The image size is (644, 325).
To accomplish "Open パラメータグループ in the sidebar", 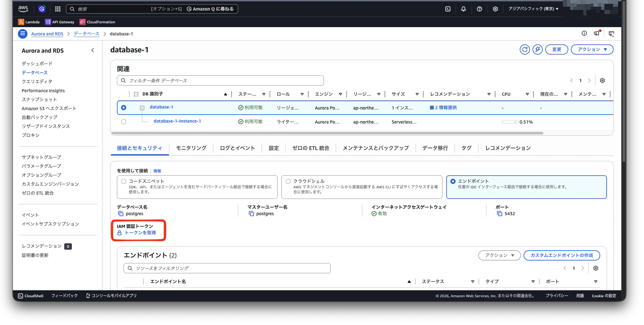I will [x=41, y=166].
